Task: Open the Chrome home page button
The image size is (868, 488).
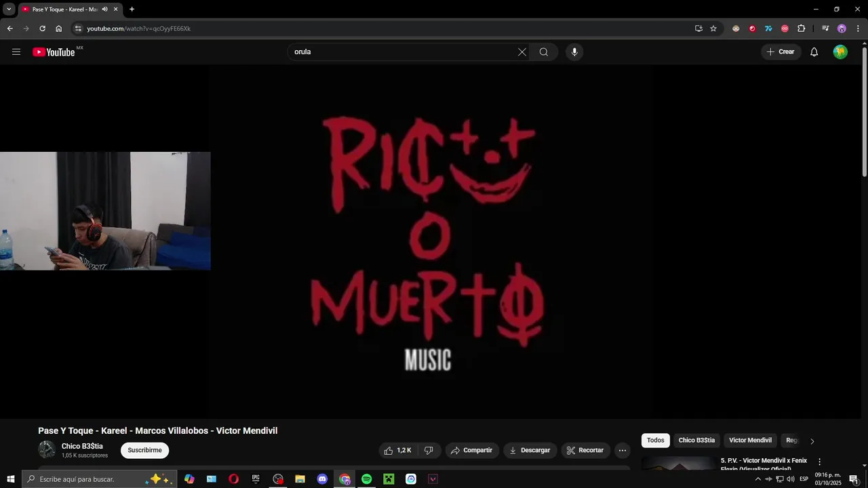Action: 58,28
